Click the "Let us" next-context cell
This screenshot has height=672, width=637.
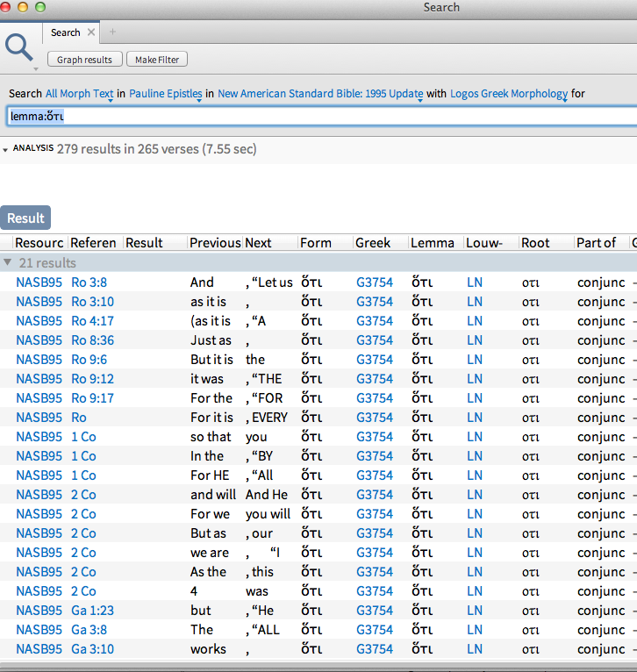(x=269, y=282)
